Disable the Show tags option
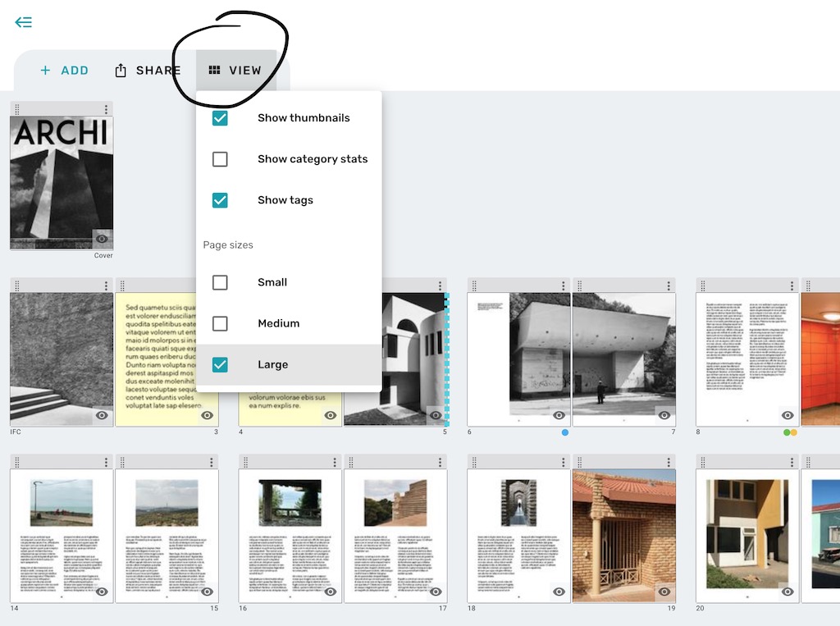 coord(220,200)
